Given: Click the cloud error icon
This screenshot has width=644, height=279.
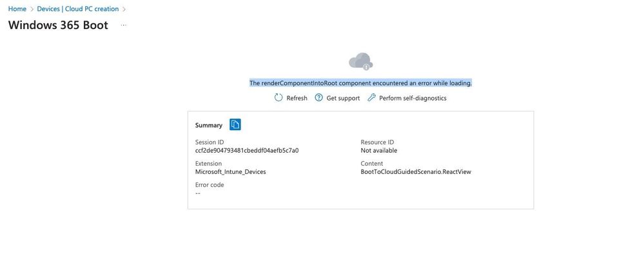Looking at the screenshot, I should 360,62.
